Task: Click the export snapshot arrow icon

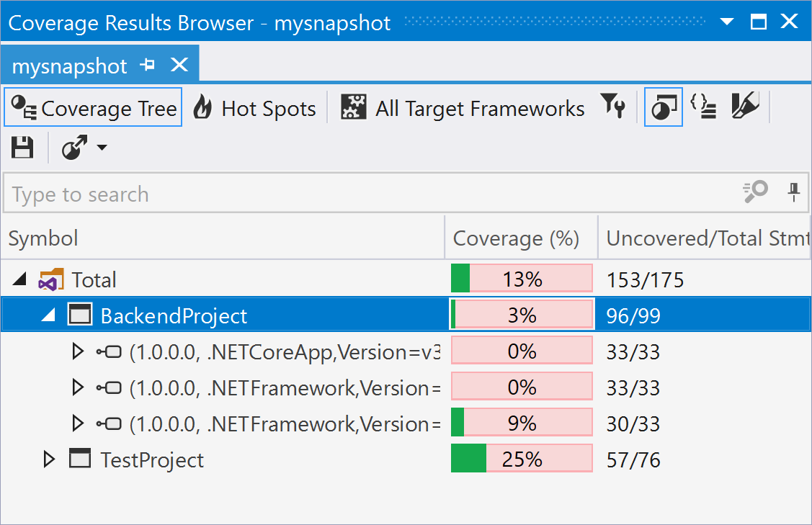Action: [75, 148]
